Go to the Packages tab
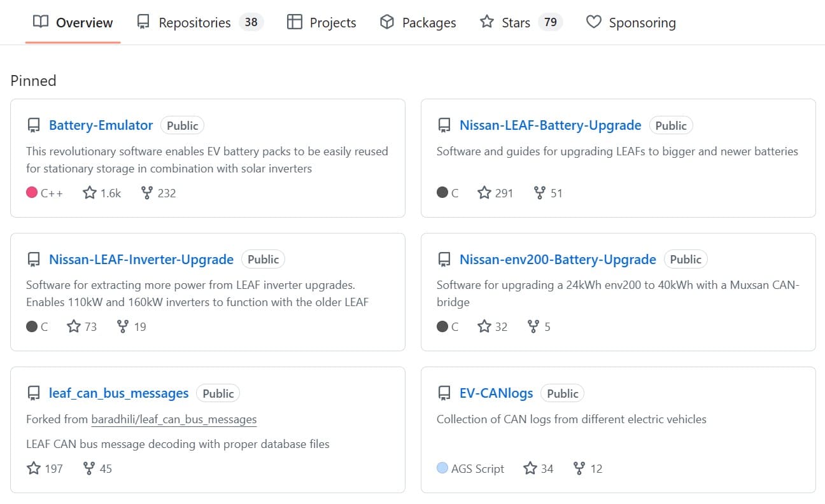The image size is (825, 504). click(418, 22)
